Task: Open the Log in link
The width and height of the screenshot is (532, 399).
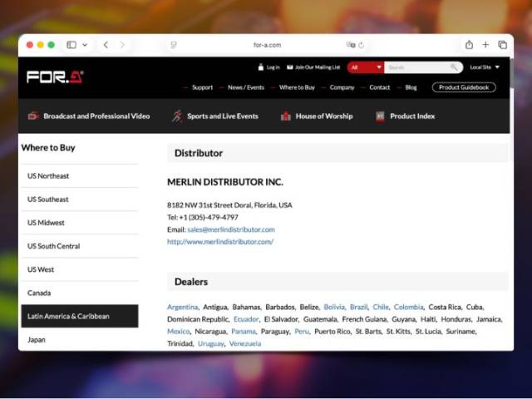Action: (273, 67)
